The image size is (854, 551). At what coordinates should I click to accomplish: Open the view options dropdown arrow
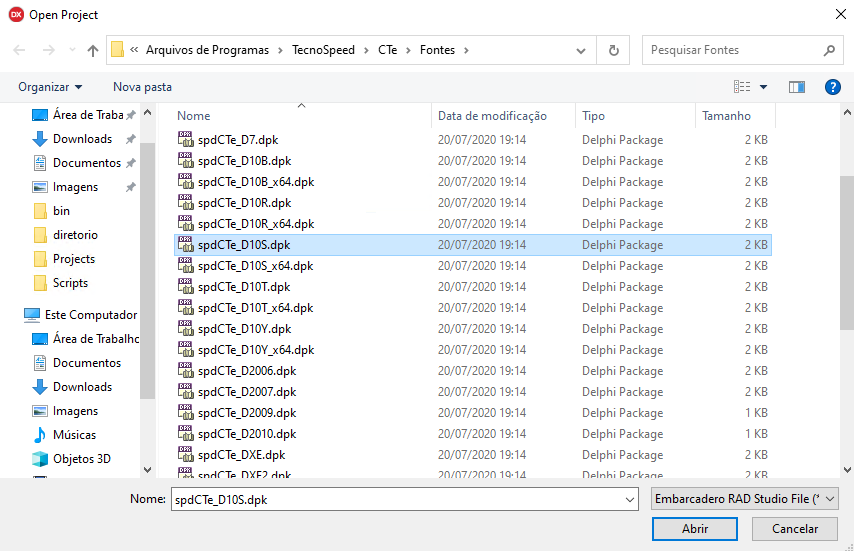(x=764, y=87)
